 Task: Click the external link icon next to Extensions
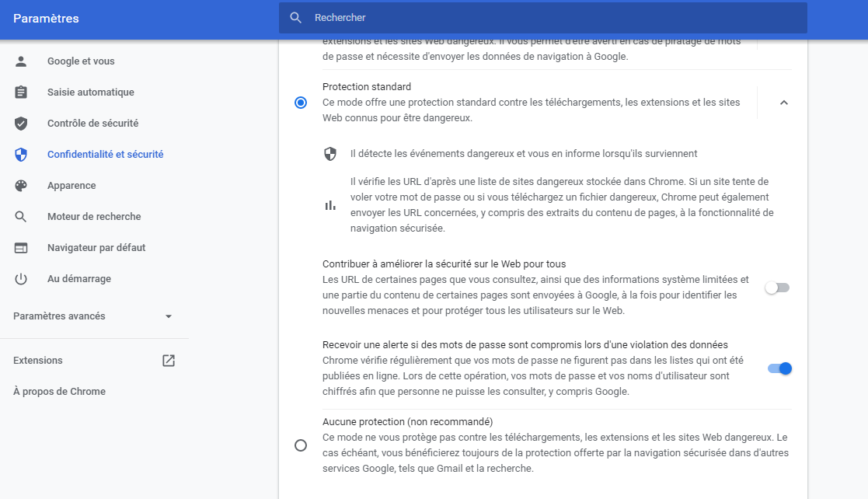tap(169, 361)
